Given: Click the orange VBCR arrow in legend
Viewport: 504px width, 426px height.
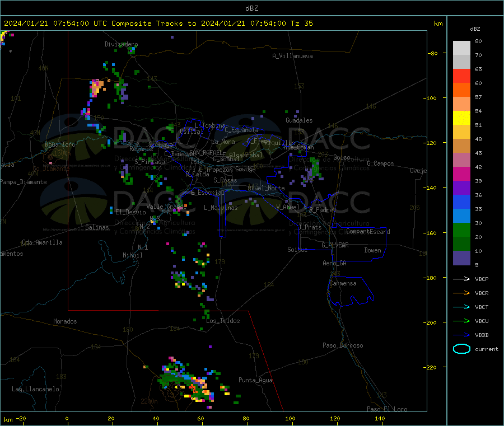Looking at the screenshot, I should [x=461, y=293].
